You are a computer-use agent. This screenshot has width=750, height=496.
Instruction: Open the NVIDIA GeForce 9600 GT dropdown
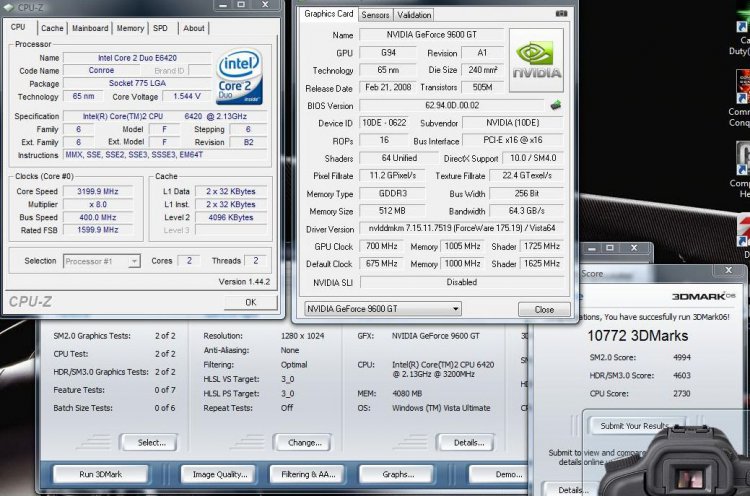point(383,309)
